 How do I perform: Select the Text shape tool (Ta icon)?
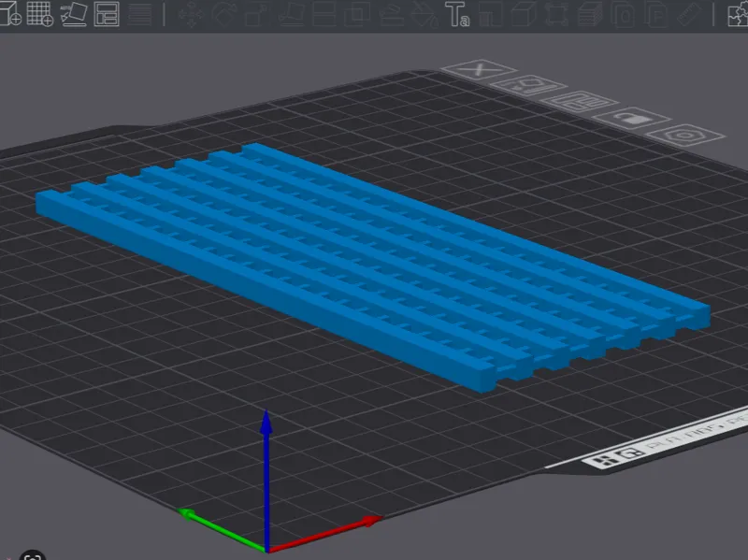(457, 14)
